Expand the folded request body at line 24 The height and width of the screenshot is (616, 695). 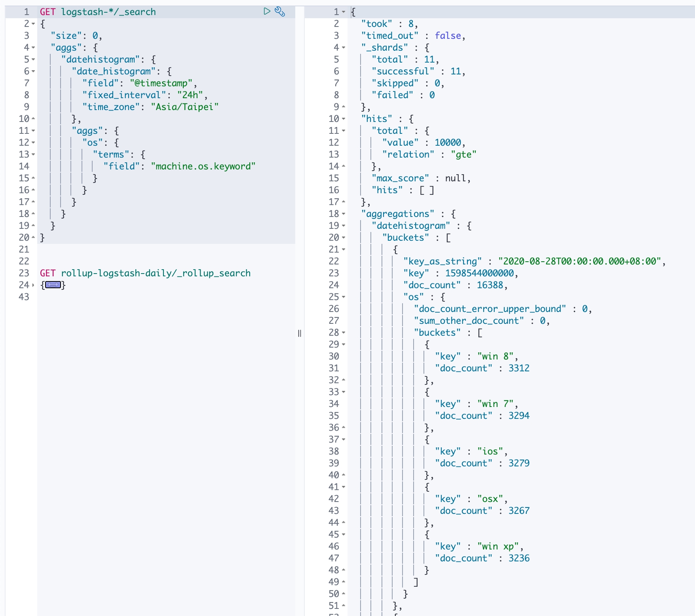33,285
